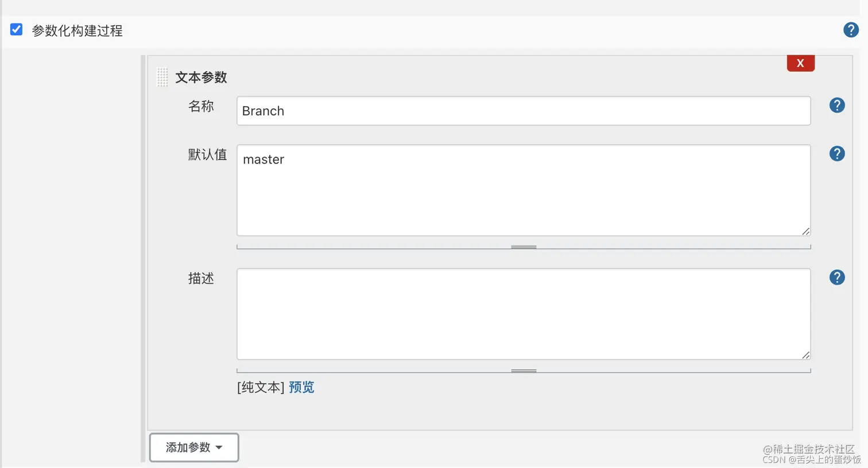Viewport: 868px width, 468px height.
Task: Click the 默认值 textarea containing master
Action: tap(524, 190)
